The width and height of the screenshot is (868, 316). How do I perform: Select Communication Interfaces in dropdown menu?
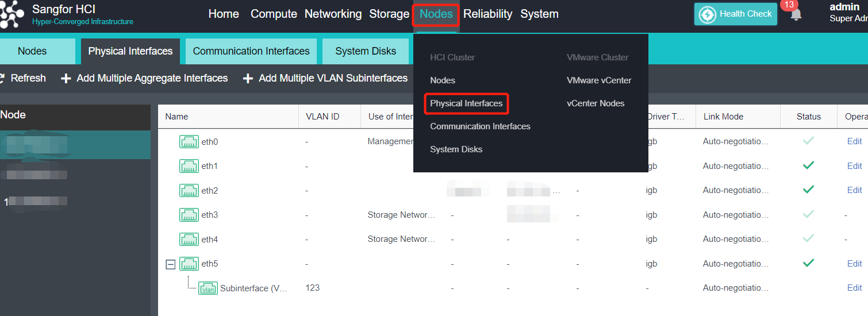click(x=480, y=126)
